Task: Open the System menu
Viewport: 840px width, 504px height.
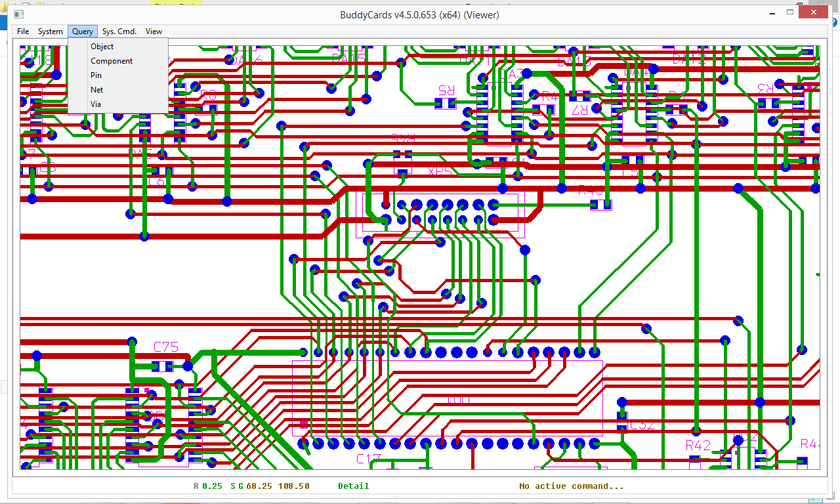Action: [x=50, y=31]
